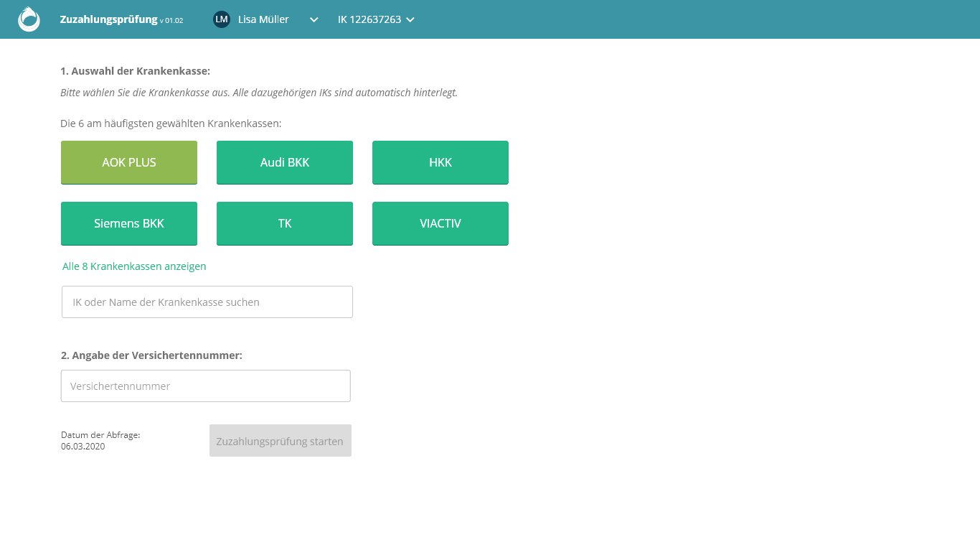
Task: Choose Audi BKK insurance
Action: [x=285, y=163]
